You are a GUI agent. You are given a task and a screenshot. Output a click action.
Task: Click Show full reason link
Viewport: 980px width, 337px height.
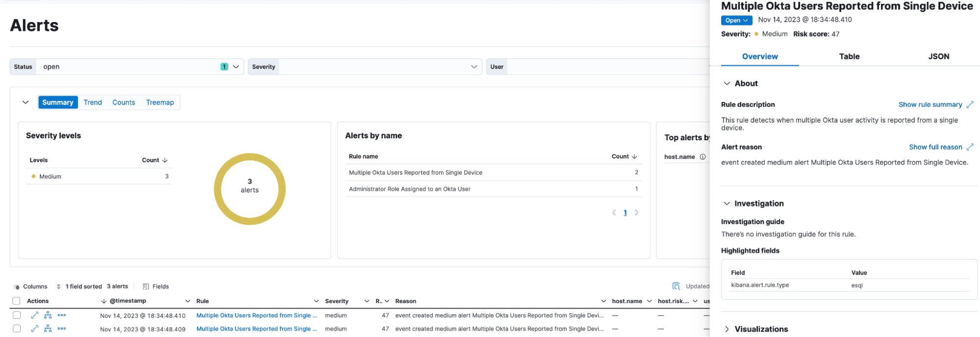935,147
